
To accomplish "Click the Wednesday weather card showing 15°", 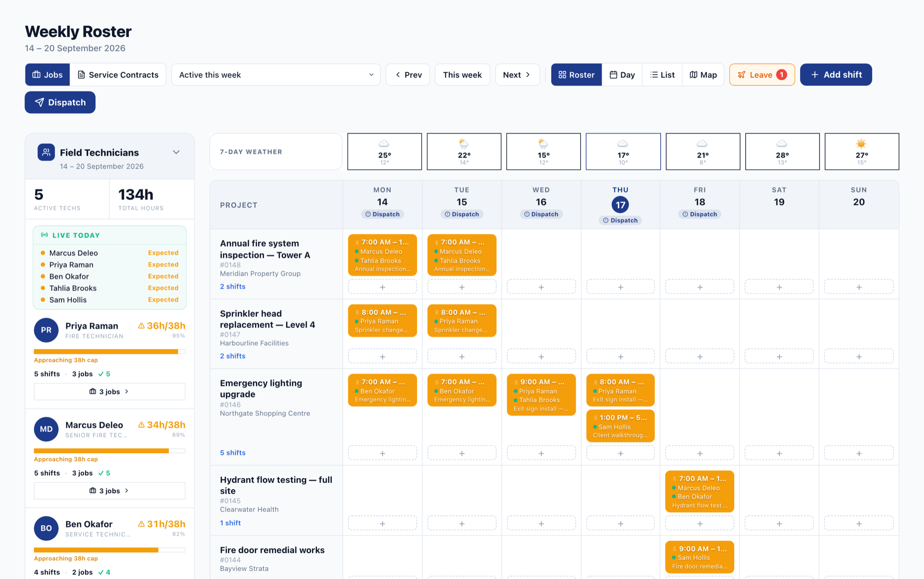I will [543, 152].
